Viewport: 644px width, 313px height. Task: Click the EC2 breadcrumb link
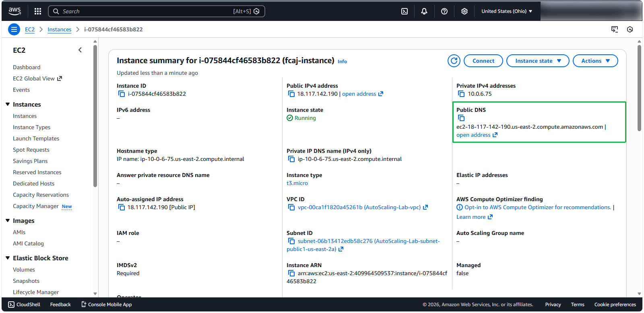(30, 29)
